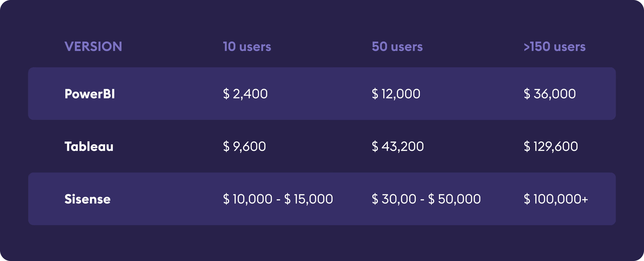Click Tableau price $ 129,600

coord(551,146)
